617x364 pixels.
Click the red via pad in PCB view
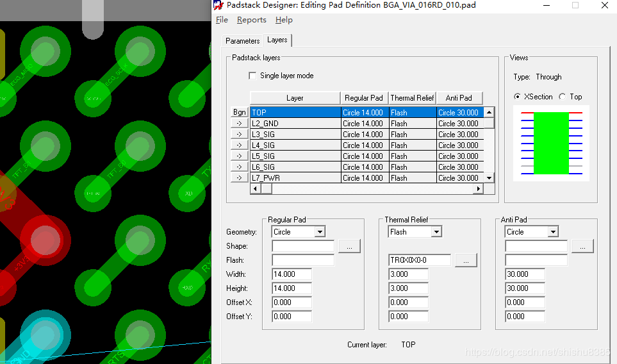tap(45, 240)
